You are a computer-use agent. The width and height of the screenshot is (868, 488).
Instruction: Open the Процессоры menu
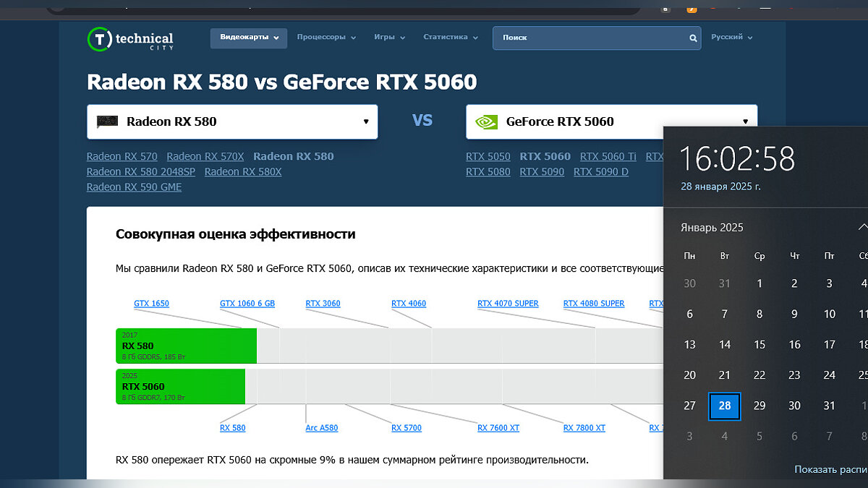[326, 38]
